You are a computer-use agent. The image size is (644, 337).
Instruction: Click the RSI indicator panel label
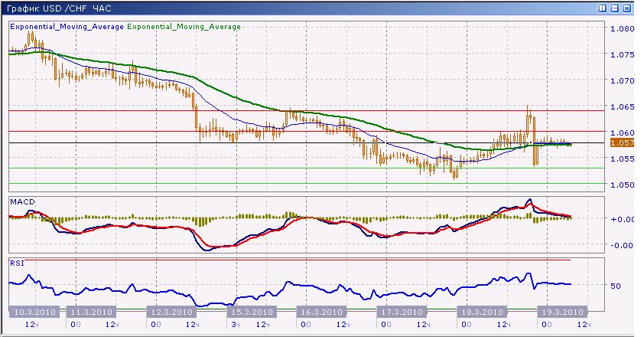point(18,263)
